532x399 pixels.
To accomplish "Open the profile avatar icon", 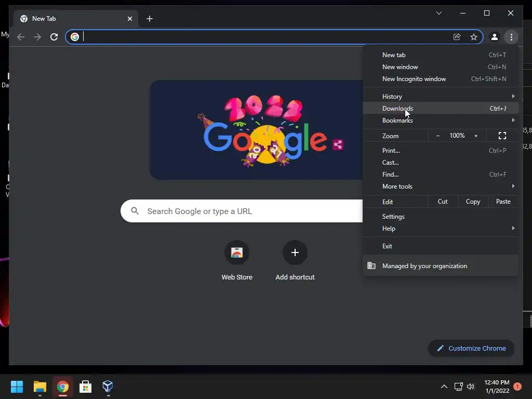I will [x=495, y=37].
